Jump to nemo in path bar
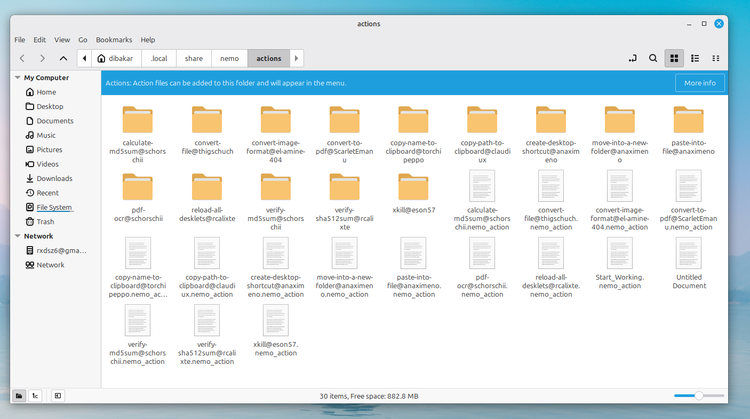 (230, 58)
